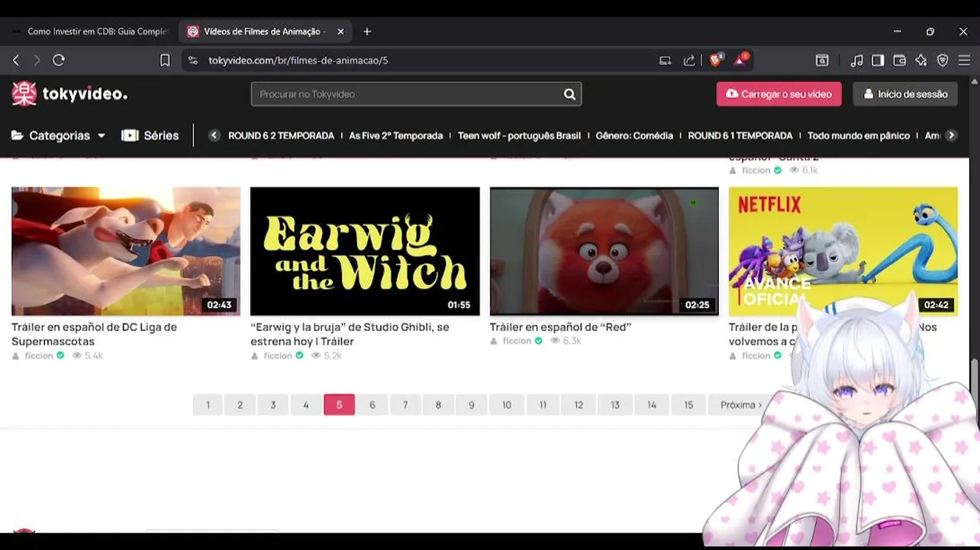Close the Vídeos de Filmes de Animação tab
This screenshot has width=980, height=550.
340,31
